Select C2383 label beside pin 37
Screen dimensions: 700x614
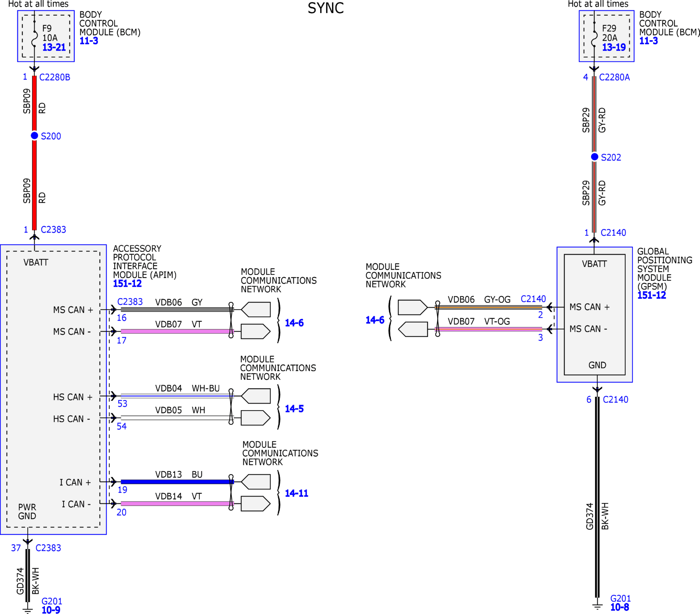(48, 548)
